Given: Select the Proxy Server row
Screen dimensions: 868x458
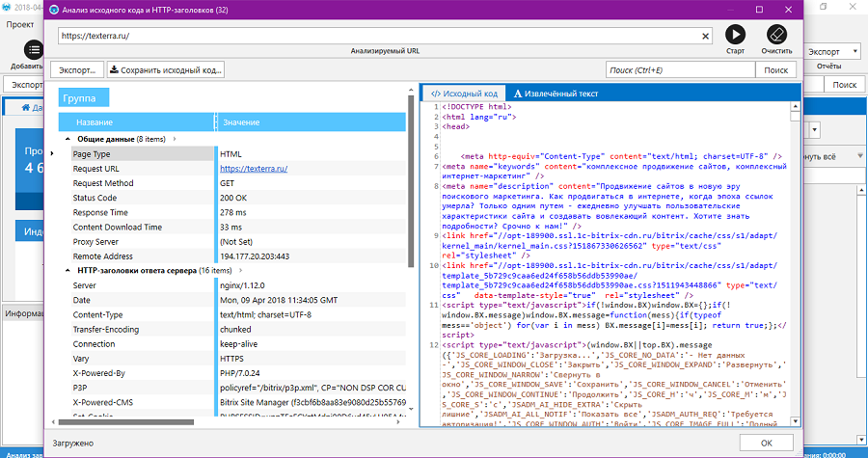Looking at the screenshot, I should pyautogui.click(x=238, y=242).
